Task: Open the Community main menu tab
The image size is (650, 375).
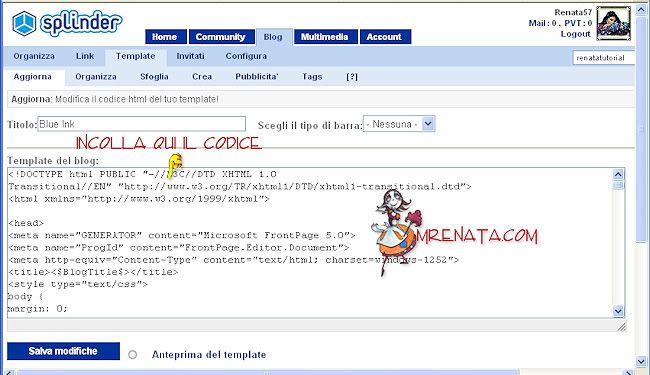Action: (221, 37)
